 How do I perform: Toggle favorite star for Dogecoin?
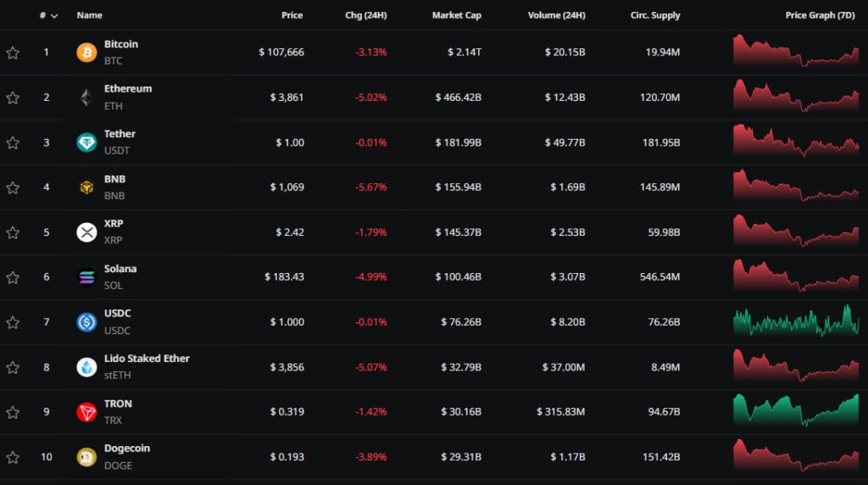[13, 457]
